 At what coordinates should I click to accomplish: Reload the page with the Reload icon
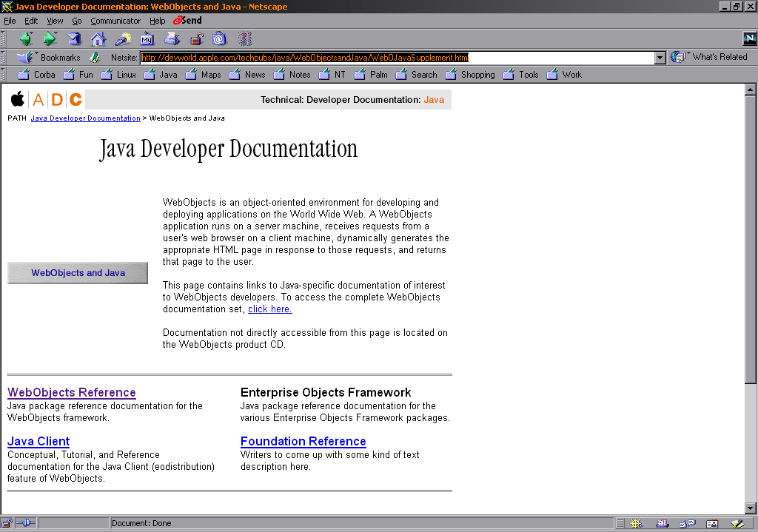(75, 39)
